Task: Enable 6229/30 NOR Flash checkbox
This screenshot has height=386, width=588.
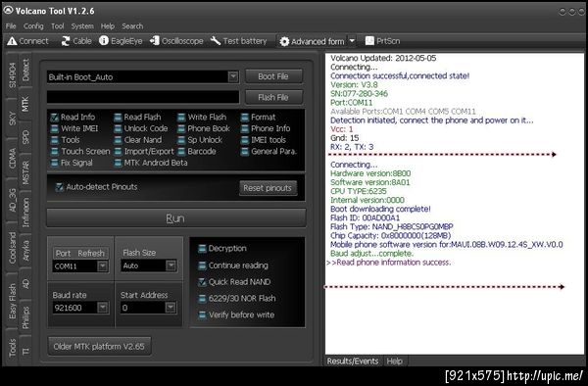Action: (x=202, y=299)
